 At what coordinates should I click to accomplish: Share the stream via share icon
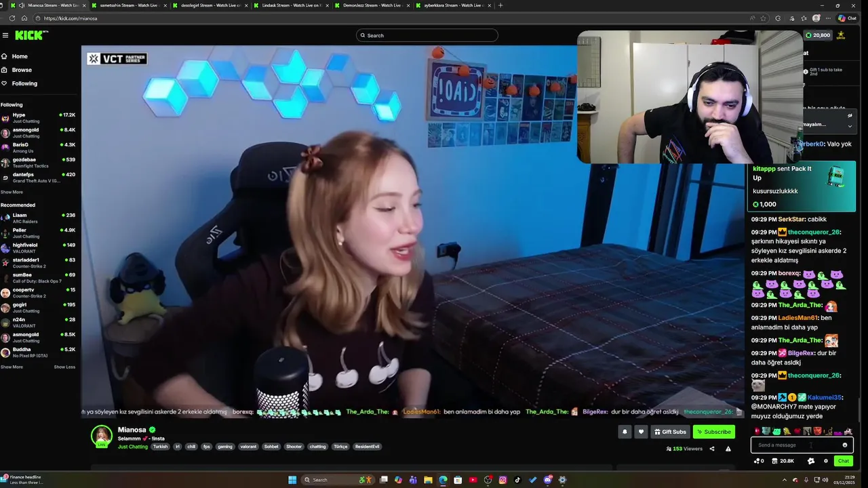click(x=712, y=449)
